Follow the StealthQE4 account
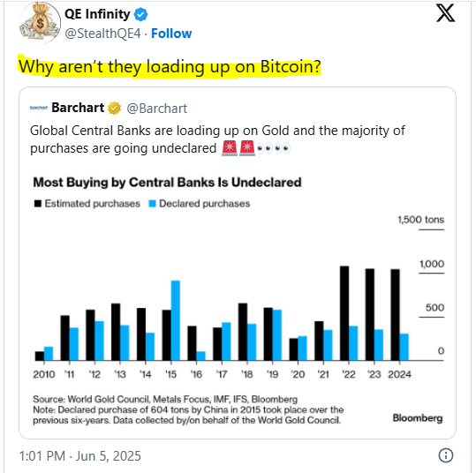Image resolution: width=476 pixels, height=473 pixels. pyautogui.click(x=171, y=34)
